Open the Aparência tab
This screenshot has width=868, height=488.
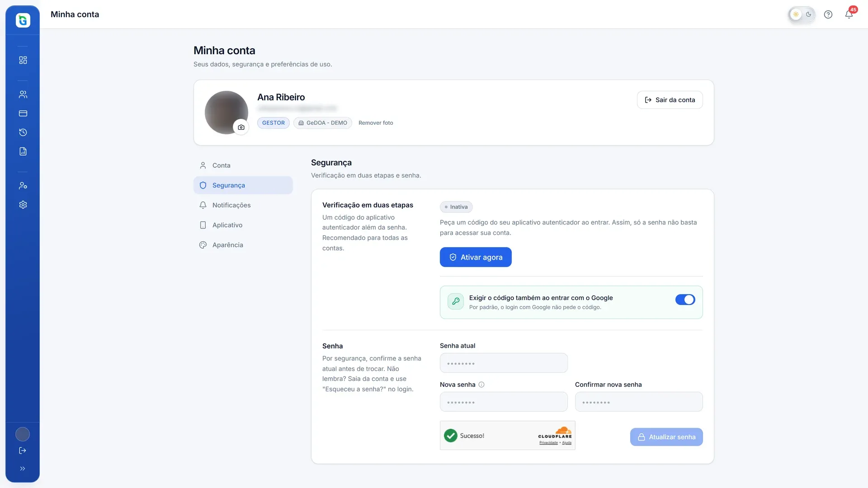(x=243, y=245)
